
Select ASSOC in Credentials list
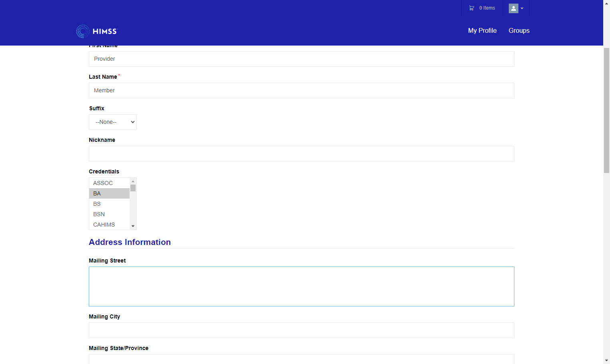(109, 183)
